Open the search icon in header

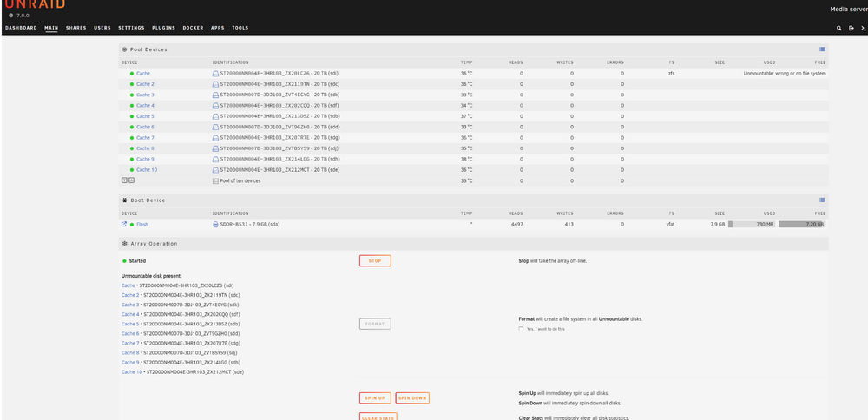(x=839, y=28)
